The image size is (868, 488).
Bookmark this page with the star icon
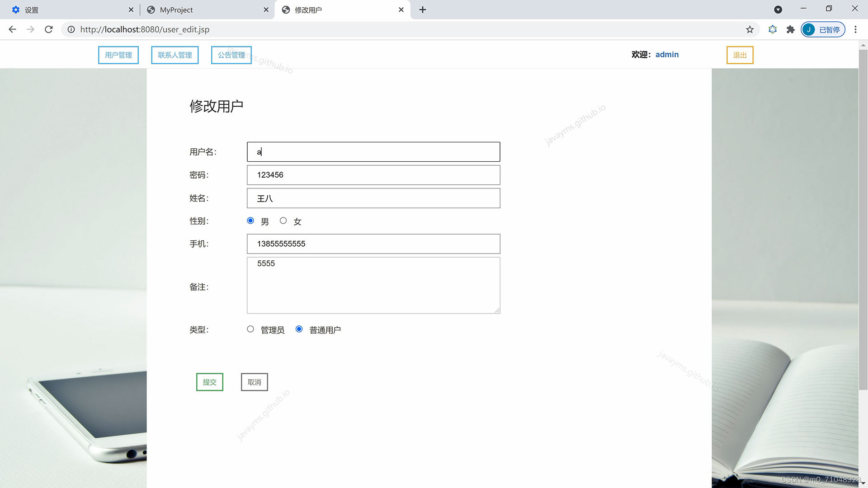(750, 29)
